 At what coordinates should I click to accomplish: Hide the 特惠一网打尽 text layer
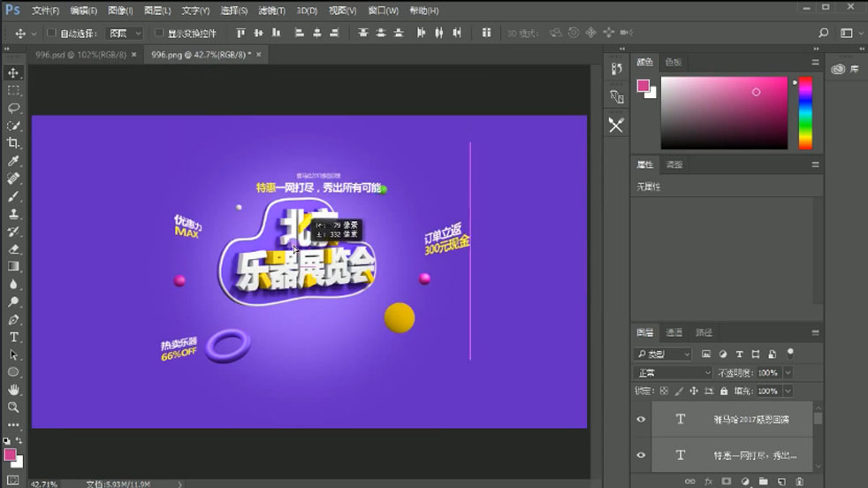(x=641, y=454)
